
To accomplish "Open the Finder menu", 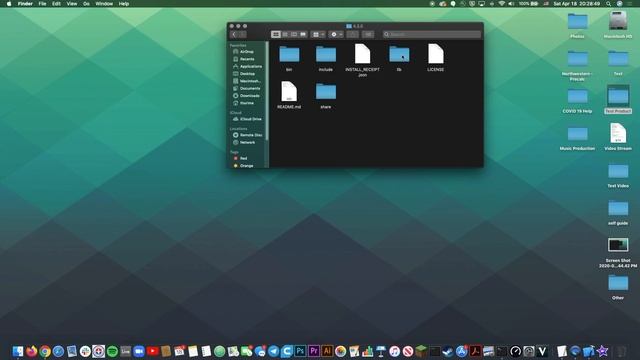I will (x=25, y=4).
